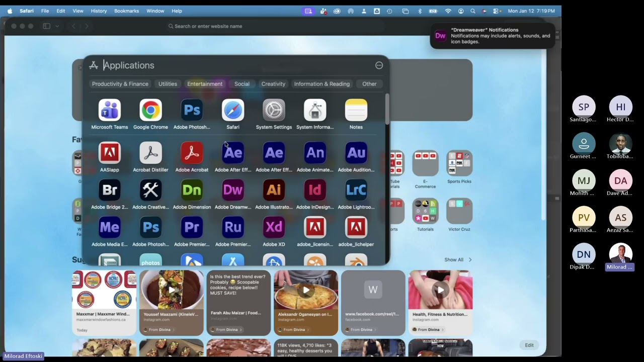Filter apps by Productivity & Finance
This screenshot has height=362, width=644.
pyautogui.click(x=120, y=84)
